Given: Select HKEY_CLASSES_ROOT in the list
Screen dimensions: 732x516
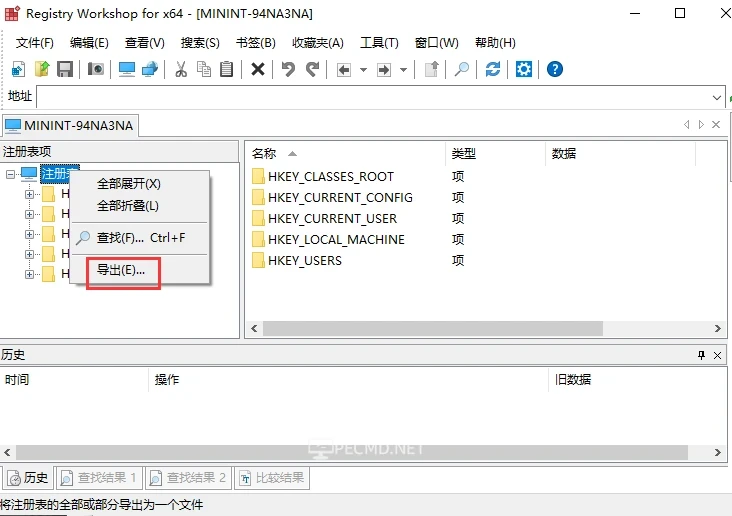Looking at the screenshot, I should [331, 177].
